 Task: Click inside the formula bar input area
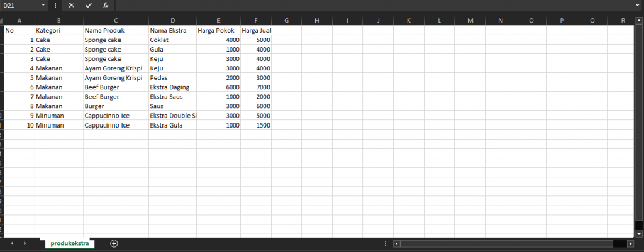(371, 5)
